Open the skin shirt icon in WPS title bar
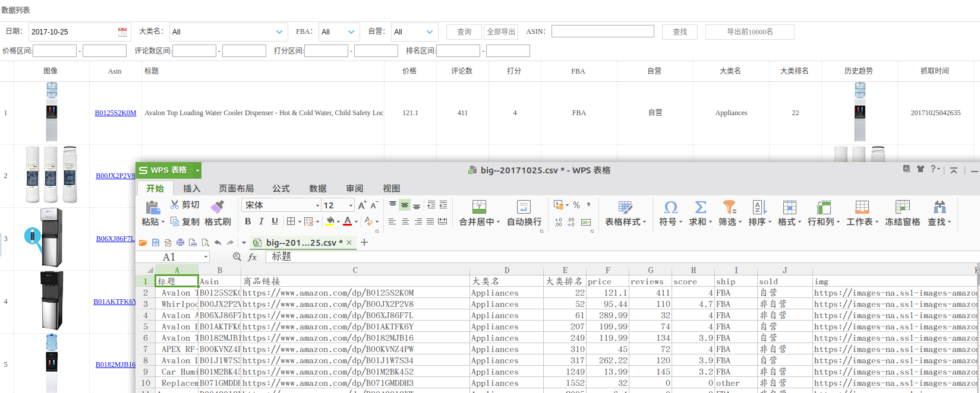 click(x=920, y=169)
